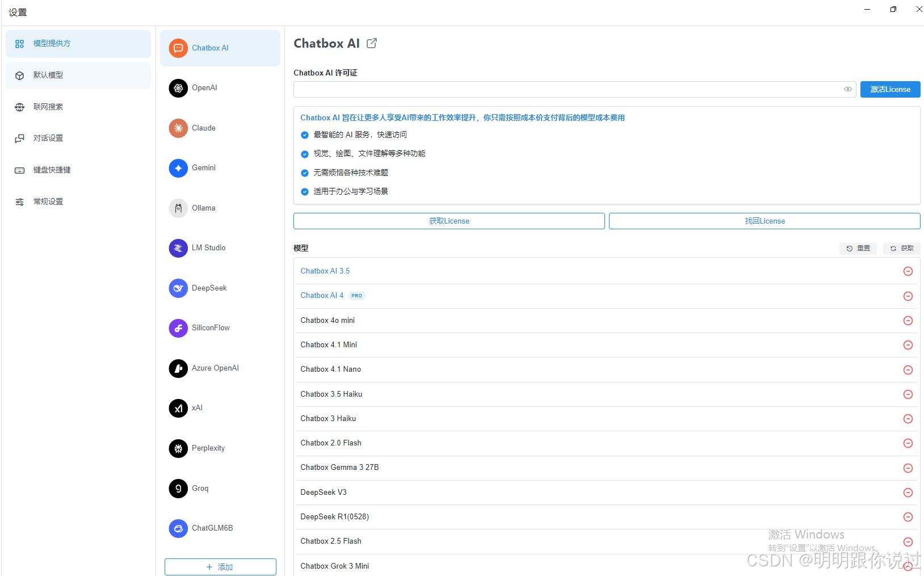Select the LM Studio provider icon
Viewport: 924px width, 576px height.
click(178, 248)
